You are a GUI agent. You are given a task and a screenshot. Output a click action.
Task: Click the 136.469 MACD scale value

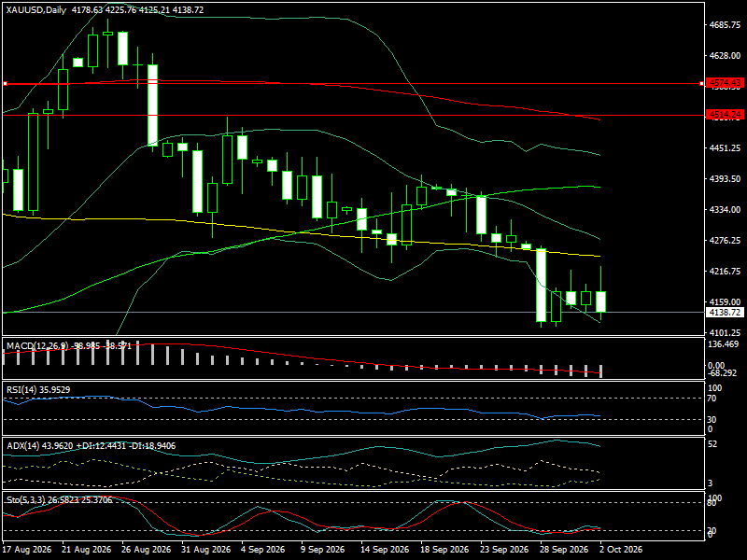click(723, 344)
